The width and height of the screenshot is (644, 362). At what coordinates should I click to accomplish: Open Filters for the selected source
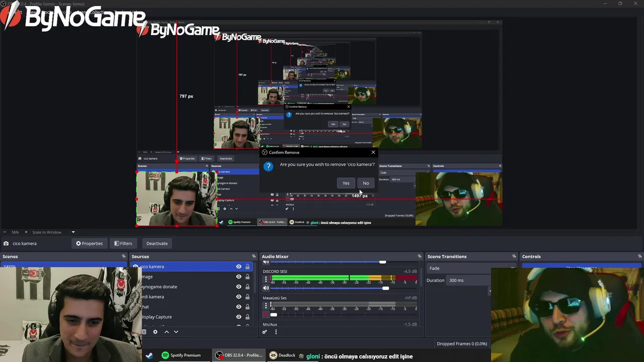point(123,243)
